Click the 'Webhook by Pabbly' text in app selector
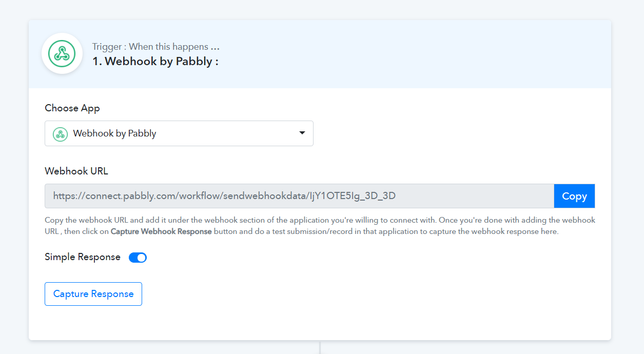644x354 pixels. pos(114,133)
